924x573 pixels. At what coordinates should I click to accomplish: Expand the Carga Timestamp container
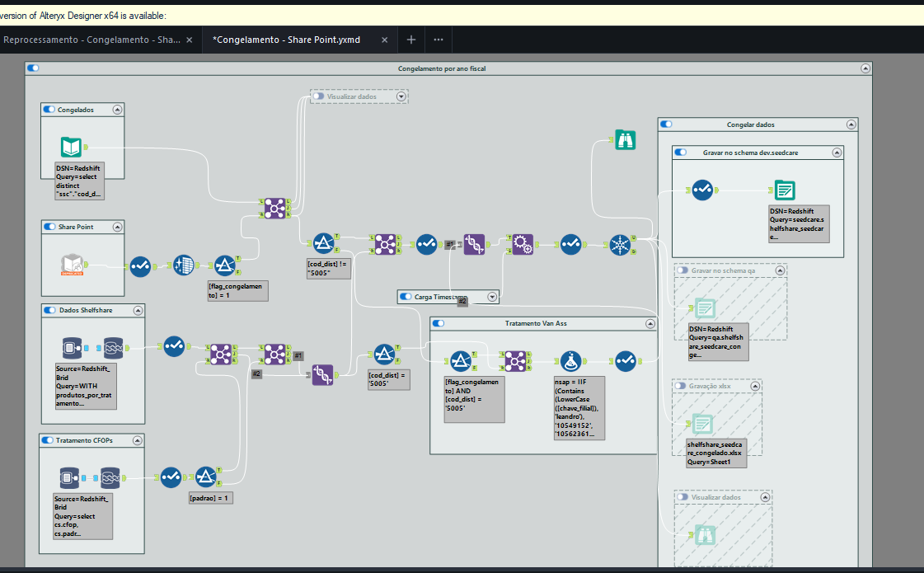click(x=492, y=297)
